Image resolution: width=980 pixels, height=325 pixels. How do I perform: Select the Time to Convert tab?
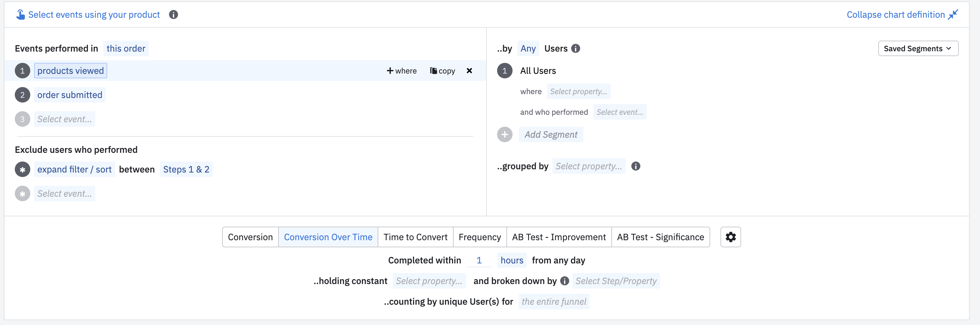pyautogui.click(x=415, y=237)
